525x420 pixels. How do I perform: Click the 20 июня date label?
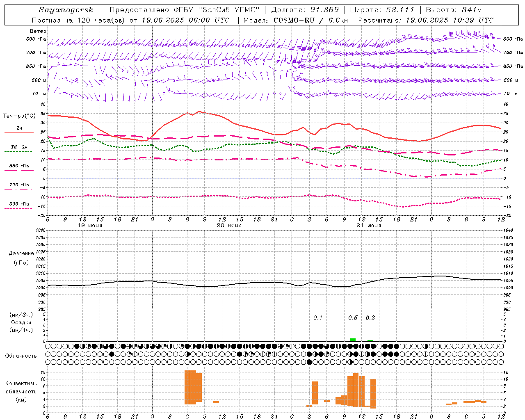click(x=229, y=226)
